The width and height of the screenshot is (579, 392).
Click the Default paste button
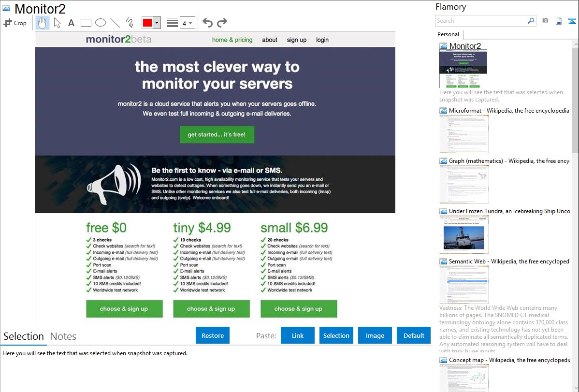click(x=414, y=335)
